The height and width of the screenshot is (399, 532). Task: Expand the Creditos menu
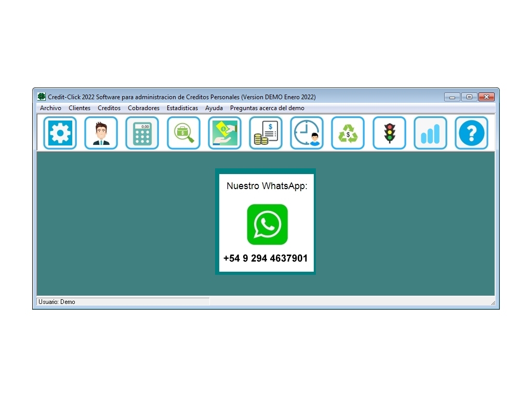109,108
